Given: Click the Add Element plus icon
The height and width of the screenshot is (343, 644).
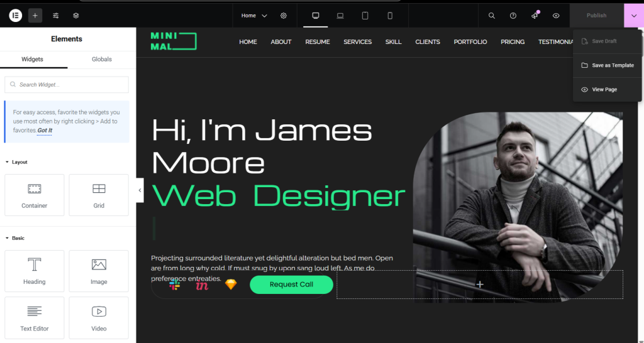Looking at the screenshot, I should pos(35,16).
